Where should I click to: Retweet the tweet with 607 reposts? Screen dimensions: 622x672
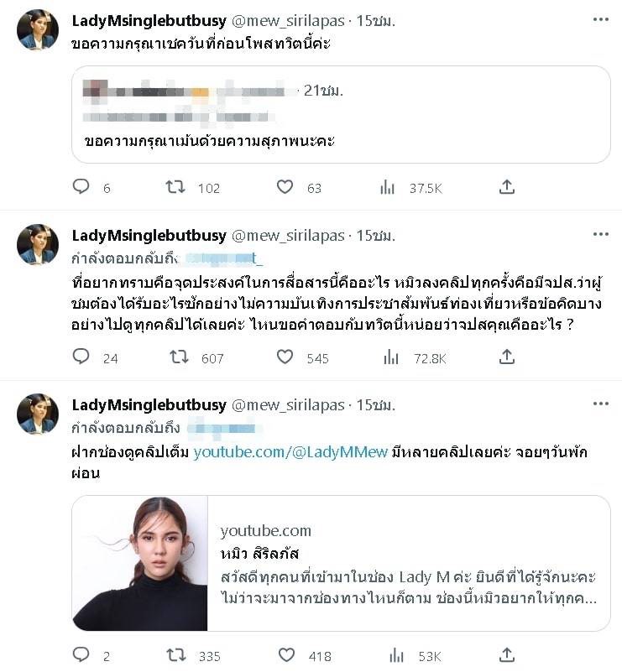tap(179, 357)
